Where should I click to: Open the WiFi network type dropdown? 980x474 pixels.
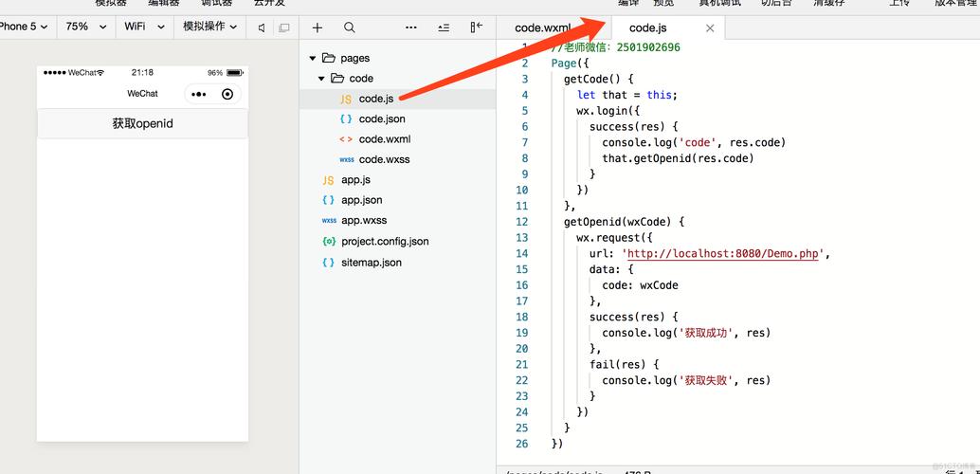[x=144, y=27]
